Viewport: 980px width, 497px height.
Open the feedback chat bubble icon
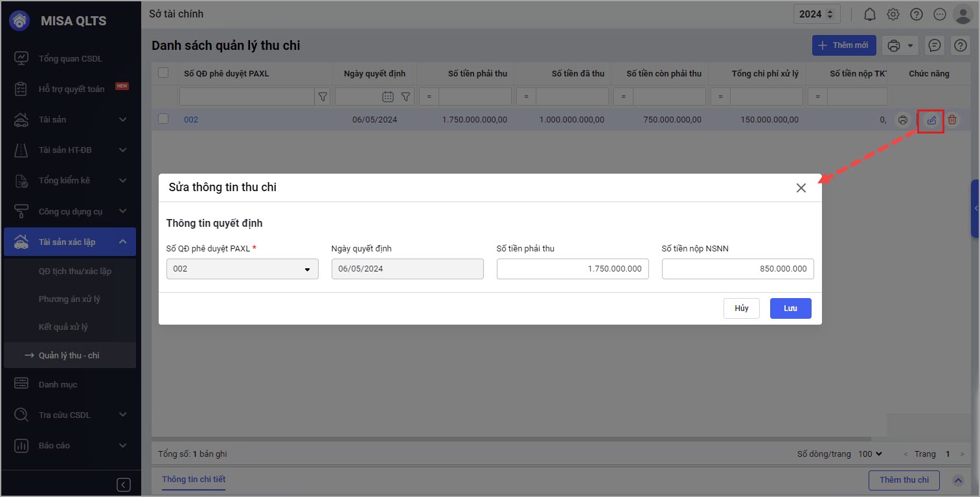click(x=935, y=45)
